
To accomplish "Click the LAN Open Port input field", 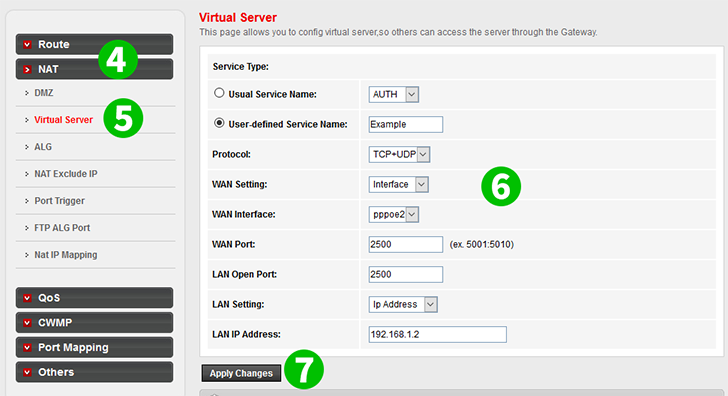I will click(x=406, y=274).
